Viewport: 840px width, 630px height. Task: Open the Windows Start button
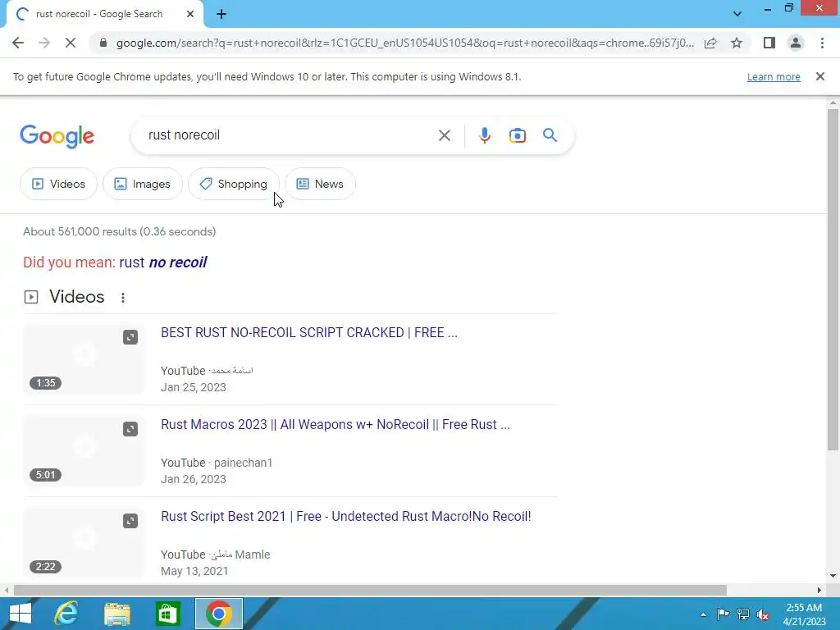click(21, 614)
